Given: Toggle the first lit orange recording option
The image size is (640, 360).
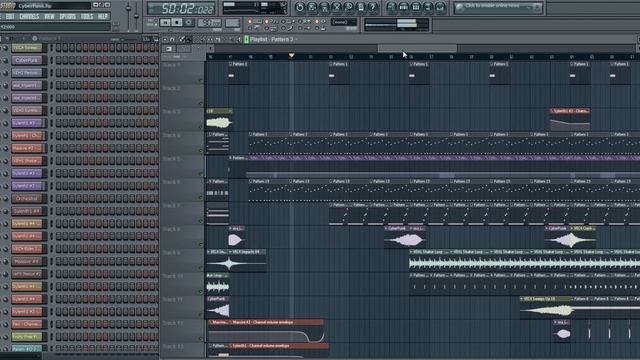Looking at the screenshot, I should 250,22.
